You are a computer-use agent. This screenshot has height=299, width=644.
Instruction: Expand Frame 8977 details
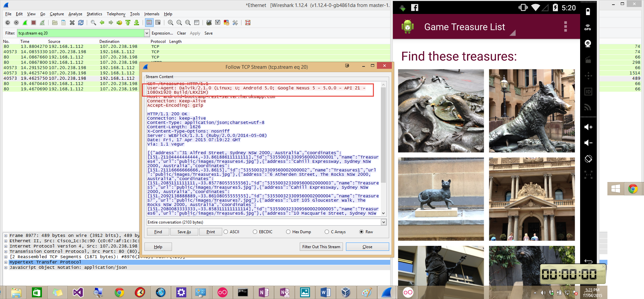tap(6, 236)
